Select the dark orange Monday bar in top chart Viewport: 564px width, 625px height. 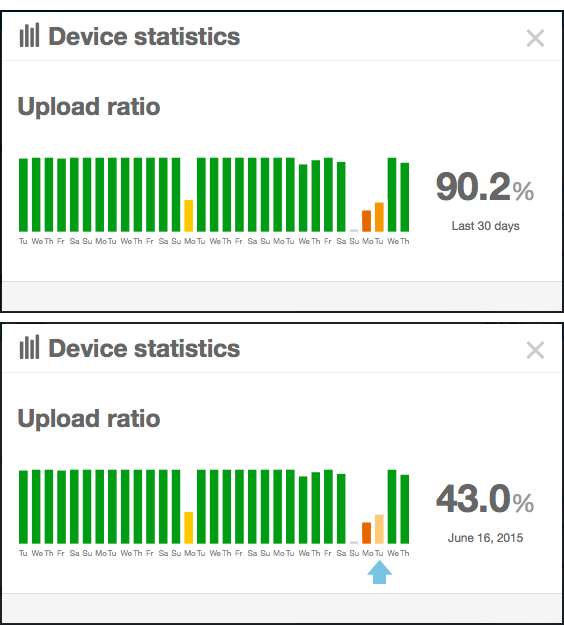[x=366, y=221]
